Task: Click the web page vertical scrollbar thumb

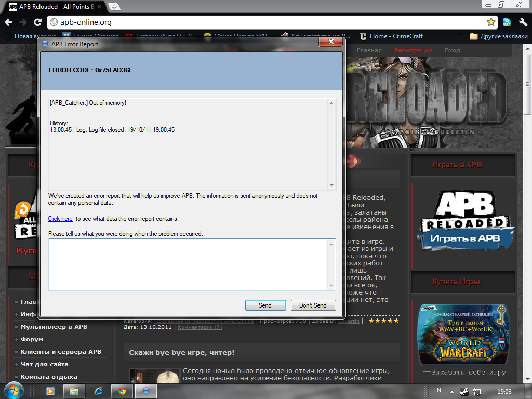Action: coord(528,84)
